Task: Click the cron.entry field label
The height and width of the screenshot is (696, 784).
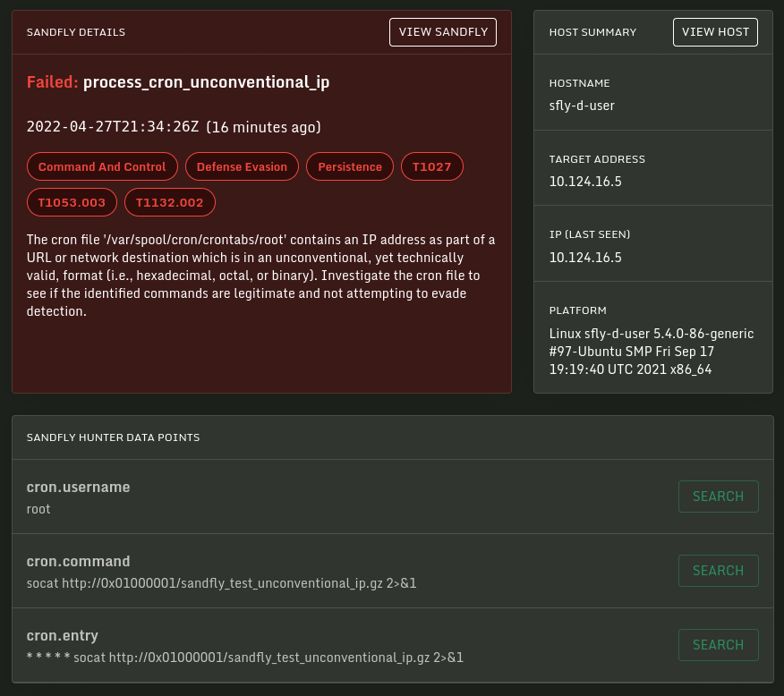Action: (x=62, y=635)
